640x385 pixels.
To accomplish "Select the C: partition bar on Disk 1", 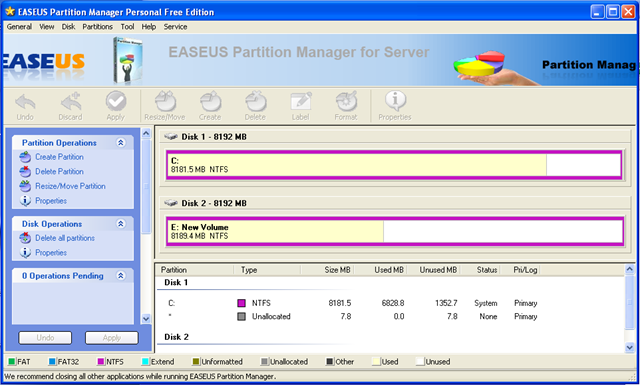I will tap(394, 165).
